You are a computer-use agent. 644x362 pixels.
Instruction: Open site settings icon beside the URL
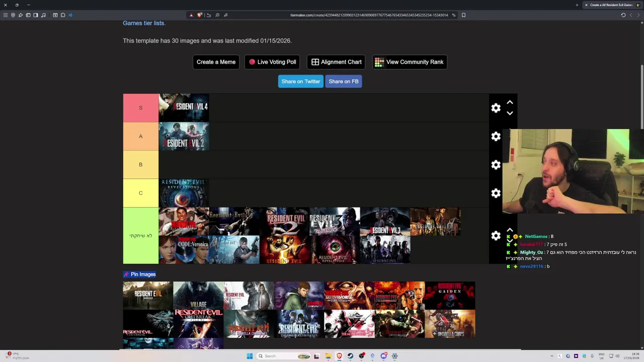[454, 15]
